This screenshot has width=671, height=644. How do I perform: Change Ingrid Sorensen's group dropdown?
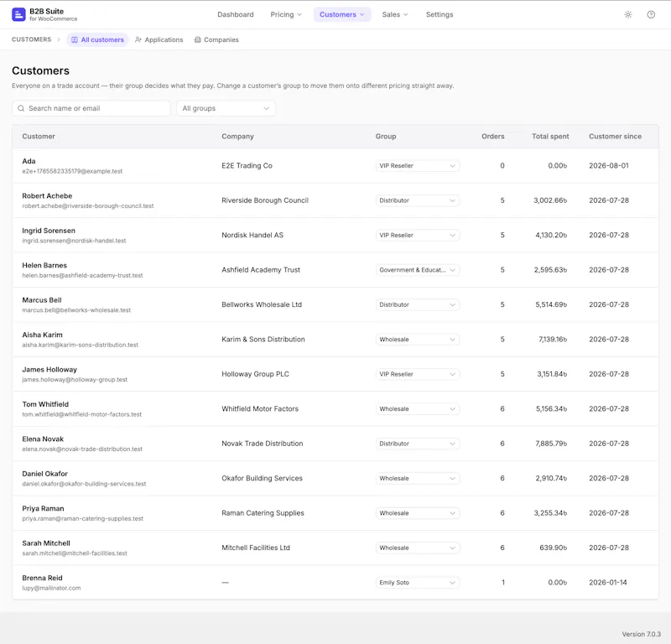point(418,235)
